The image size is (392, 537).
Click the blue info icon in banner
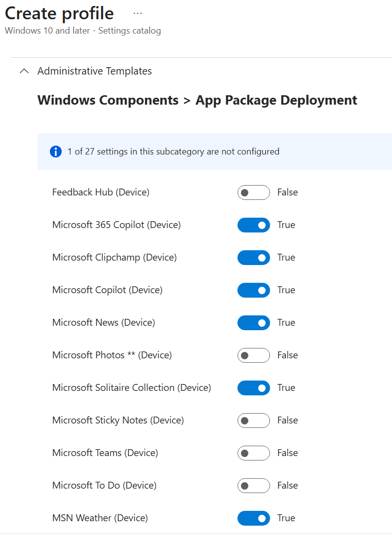tap(56, 152)
